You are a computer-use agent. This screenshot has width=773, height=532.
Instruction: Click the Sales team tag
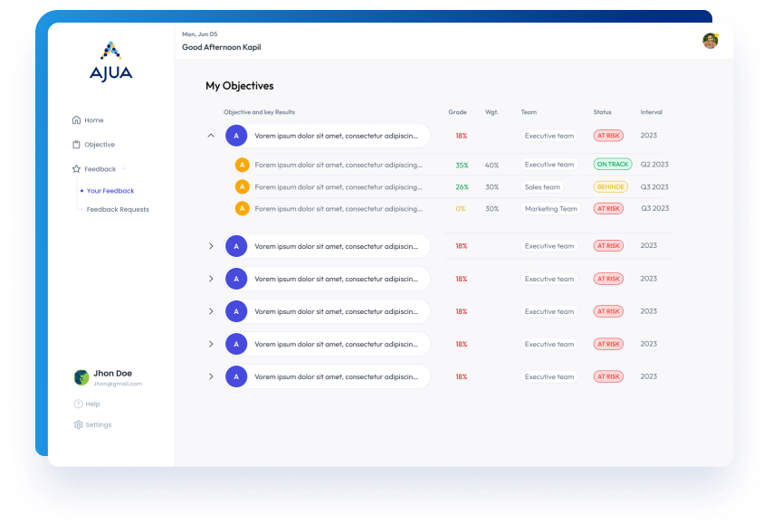pyautogui.click(x=542, y=186)
